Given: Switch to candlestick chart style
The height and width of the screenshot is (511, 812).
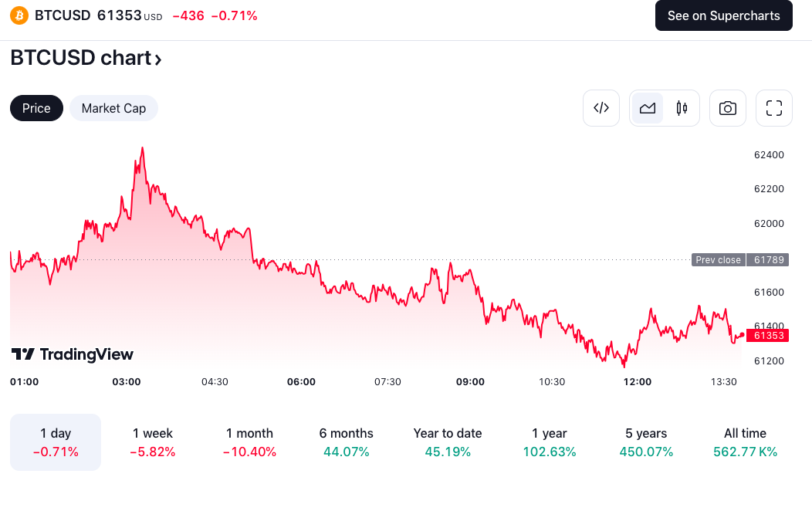Looking at the screenshot, I should [681, 108].
